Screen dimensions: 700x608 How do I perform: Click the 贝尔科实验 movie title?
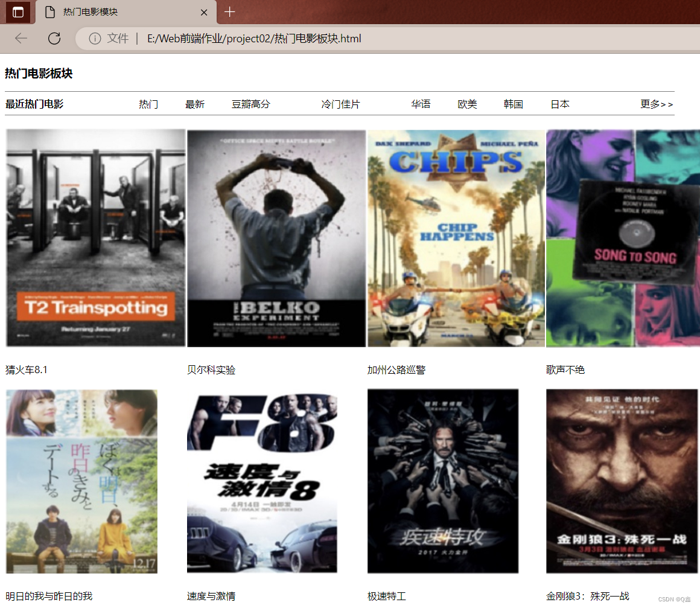coord(211,370)
